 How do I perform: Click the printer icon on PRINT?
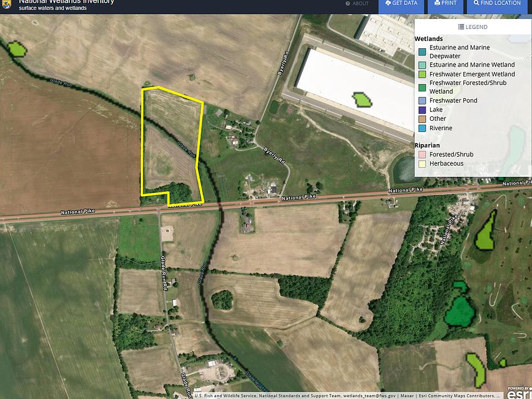437,3
